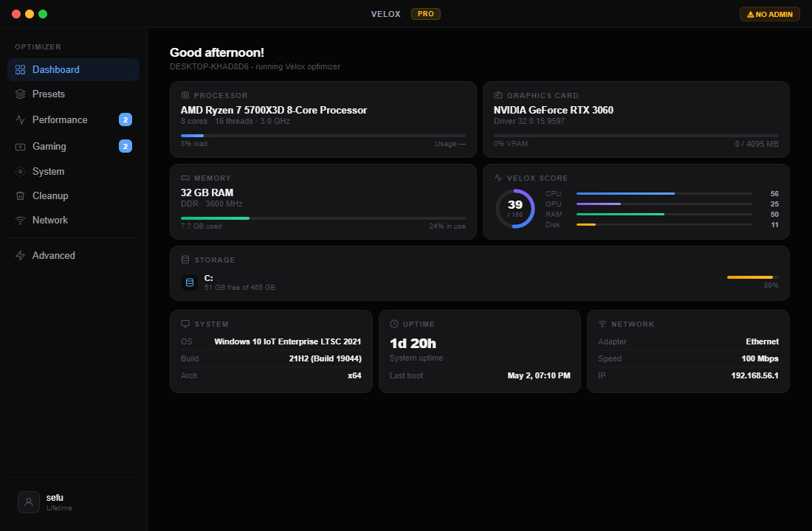Go to the Performance section
812x531 pixels.
pos(74,120)
